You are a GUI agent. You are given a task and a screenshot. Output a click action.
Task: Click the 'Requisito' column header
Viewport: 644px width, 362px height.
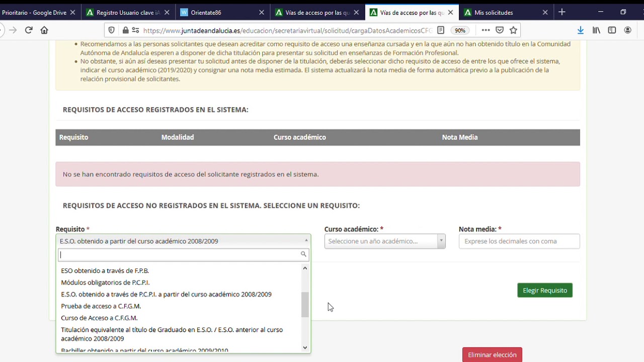click(x=73, y=137)
